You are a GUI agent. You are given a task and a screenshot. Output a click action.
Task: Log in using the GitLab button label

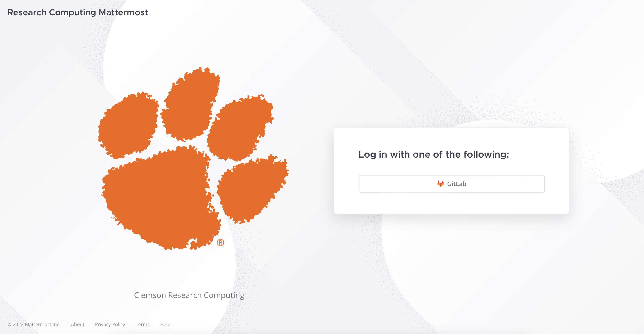click(x=456, y=184)
